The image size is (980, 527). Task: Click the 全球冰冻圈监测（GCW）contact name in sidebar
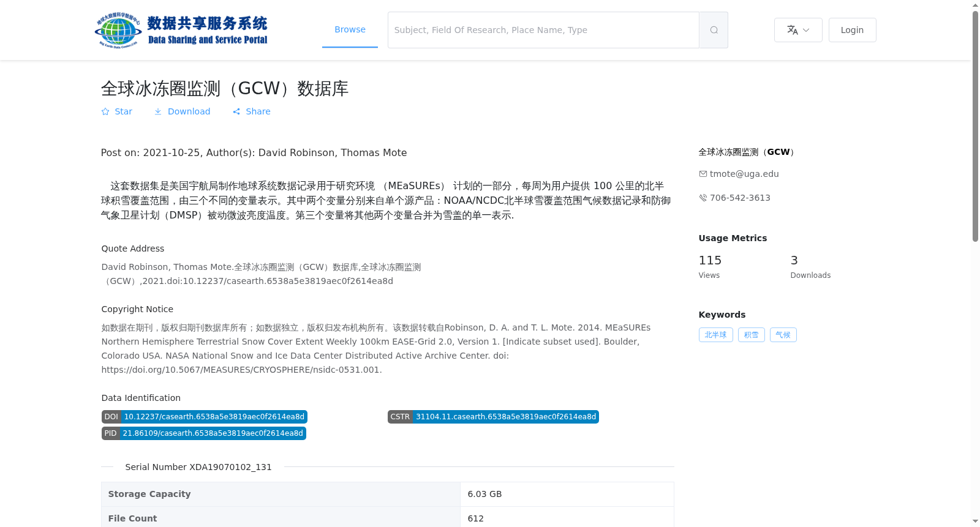point(747,152)
